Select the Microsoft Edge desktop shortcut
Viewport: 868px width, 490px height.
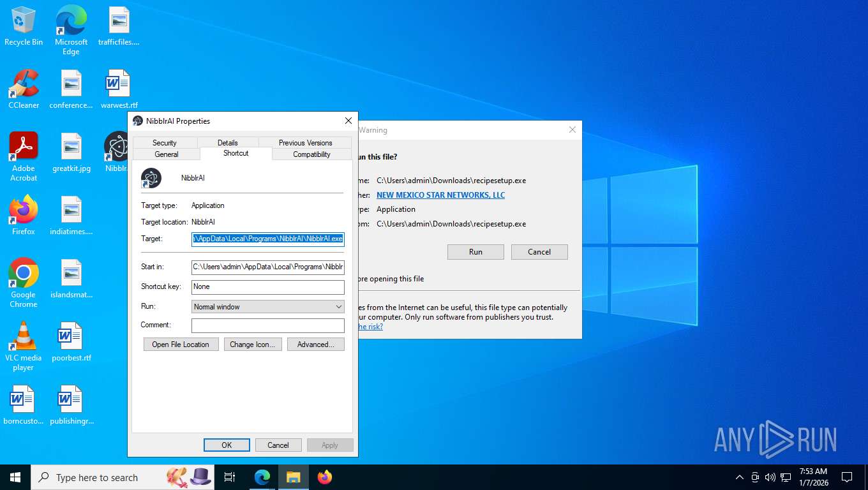click(x=71, y=30)
